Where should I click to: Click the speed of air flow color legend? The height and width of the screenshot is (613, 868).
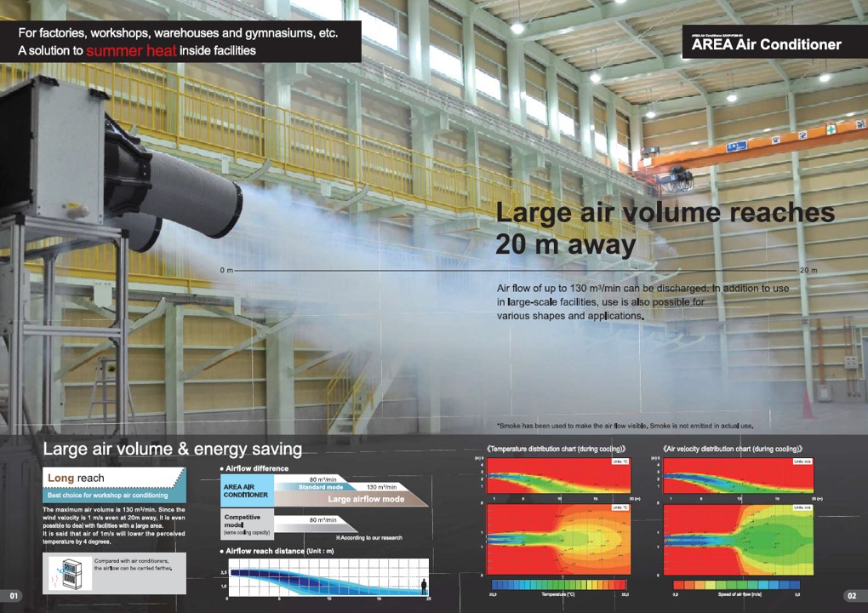click(x=736, y=585)
